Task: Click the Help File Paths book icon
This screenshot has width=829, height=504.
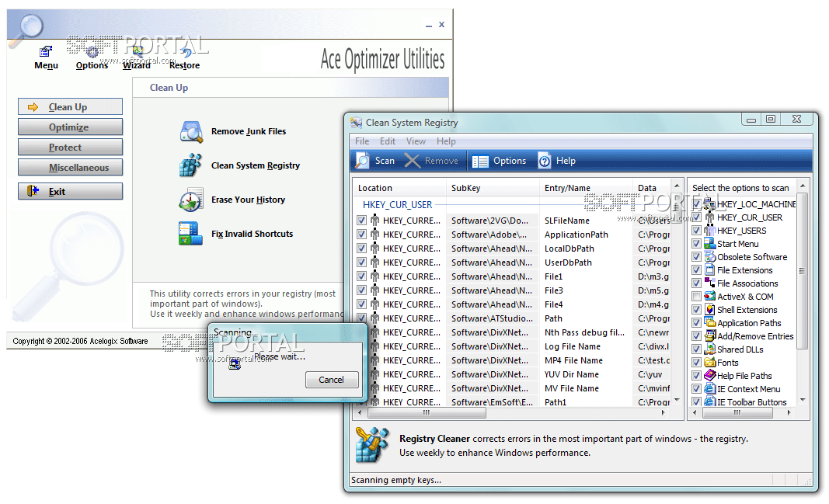Action: (709, 376)
